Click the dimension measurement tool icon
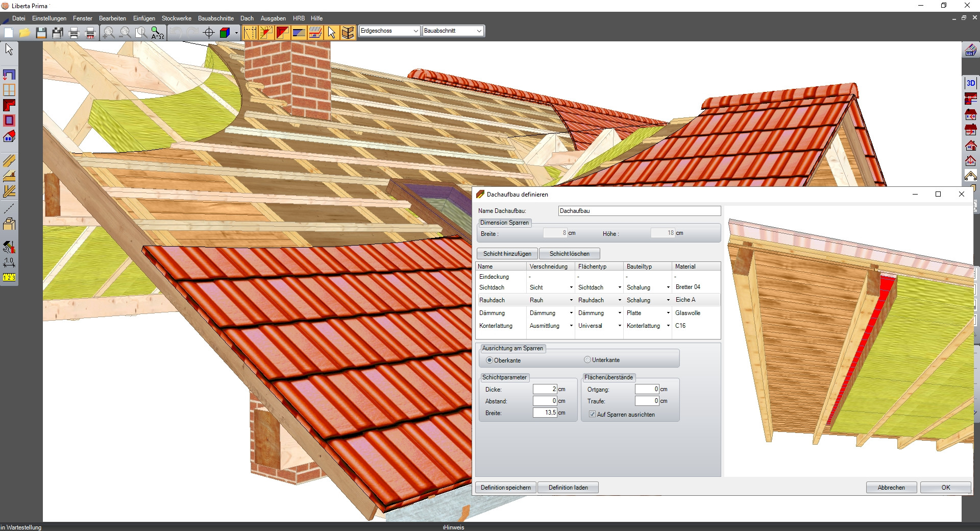The image size is (980, 531). click(9, 262)
